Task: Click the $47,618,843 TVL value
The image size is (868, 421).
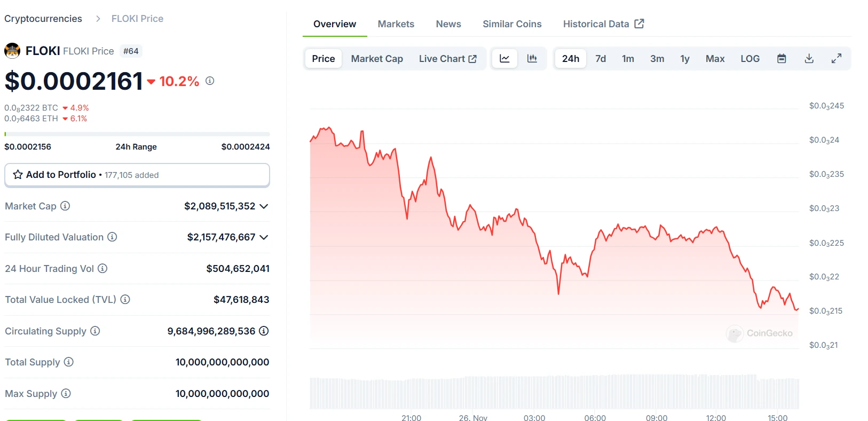Action: (241, 299)
